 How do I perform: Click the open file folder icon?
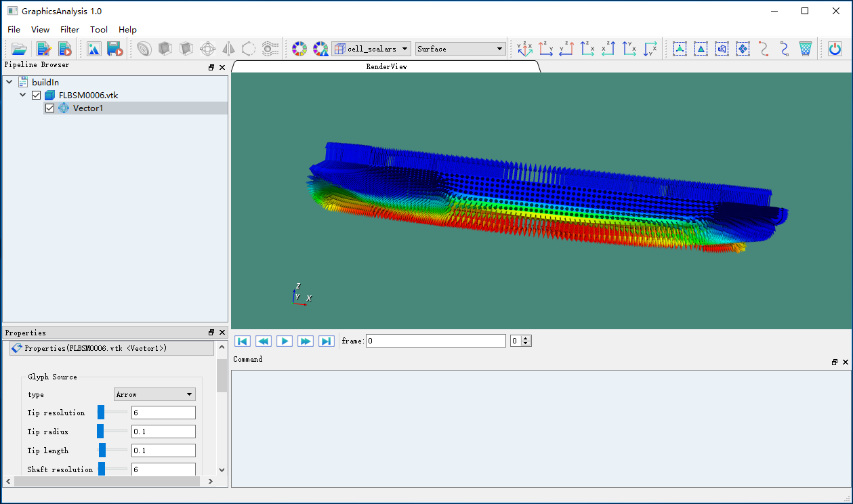pyautogui.click(x=18, y=49)
